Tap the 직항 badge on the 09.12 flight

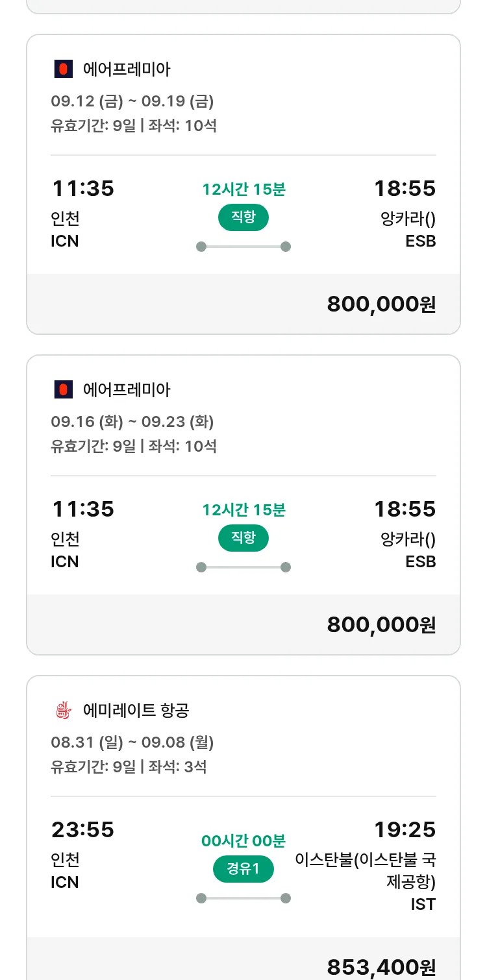(243, 217)
